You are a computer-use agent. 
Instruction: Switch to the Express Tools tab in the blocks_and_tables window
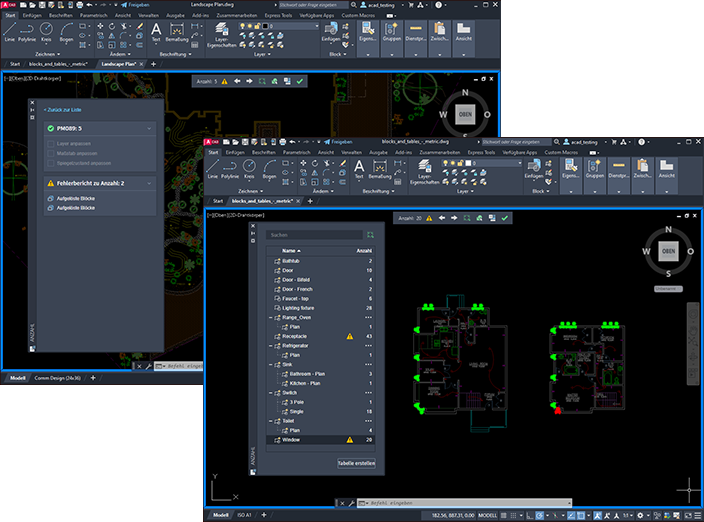(x=481, y=152)
